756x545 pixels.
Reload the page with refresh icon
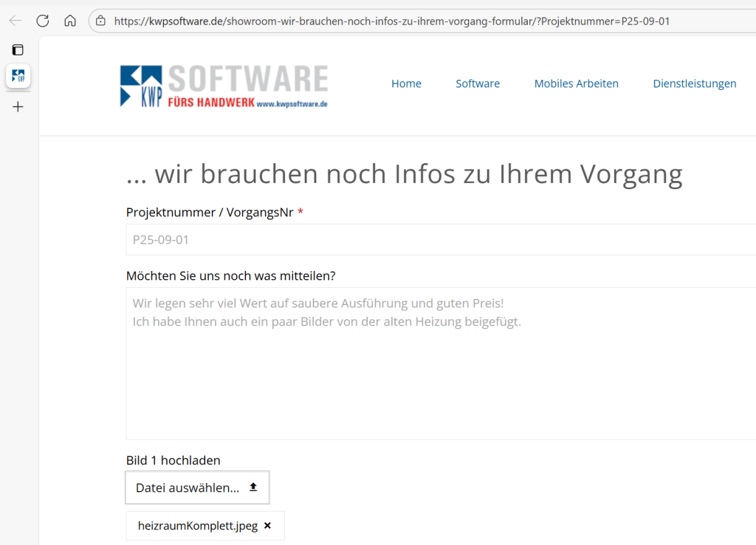pos(43,21)
